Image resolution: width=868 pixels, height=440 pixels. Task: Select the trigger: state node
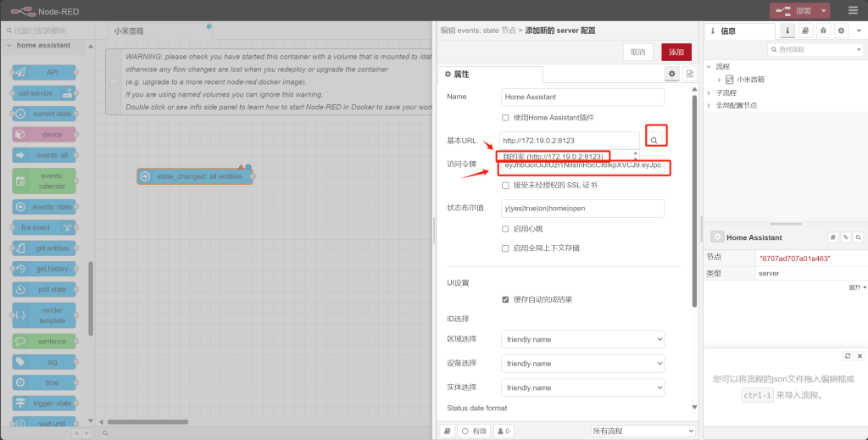coord(44,404)
